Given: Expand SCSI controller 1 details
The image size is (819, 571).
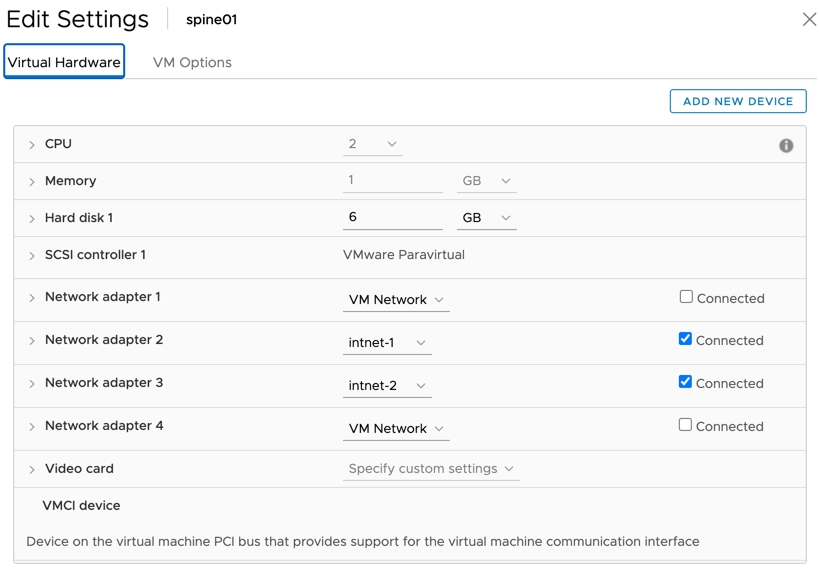Looking at the screenshot, I should (x=32, y=256).
